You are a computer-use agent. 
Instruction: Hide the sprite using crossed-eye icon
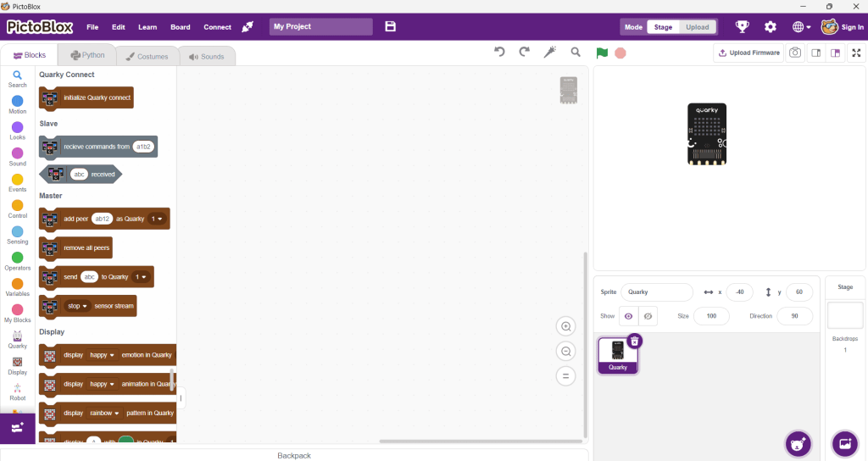tap(648, 316)
